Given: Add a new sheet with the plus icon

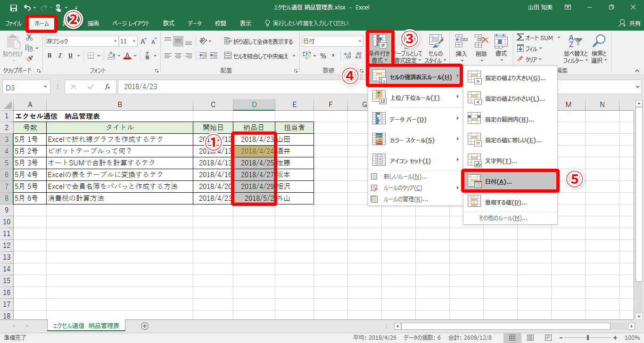Looking at the screenshot, I should [145, 326].
